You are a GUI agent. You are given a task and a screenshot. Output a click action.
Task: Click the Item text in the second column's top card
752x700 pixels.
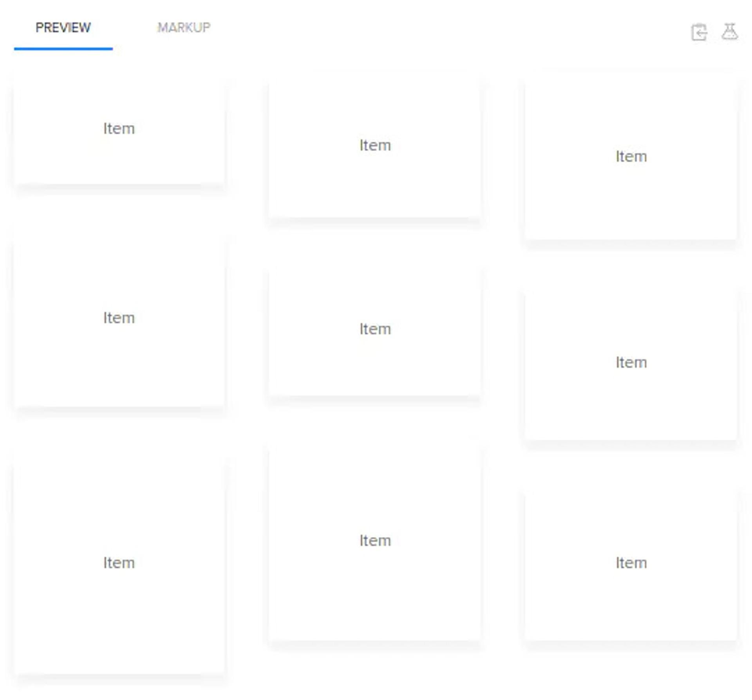coord(375,145)
